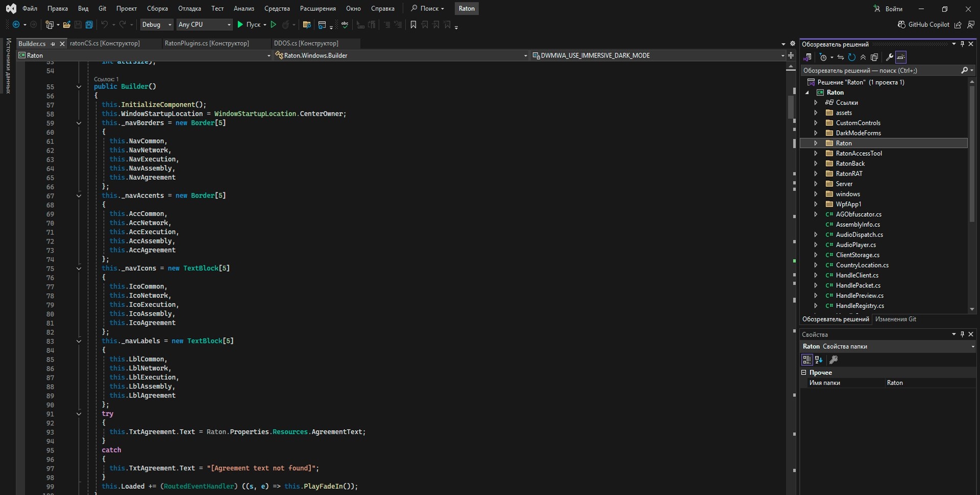
Task: Start without debugging using hollow green arrow
Action: click(x=274, y=25)
